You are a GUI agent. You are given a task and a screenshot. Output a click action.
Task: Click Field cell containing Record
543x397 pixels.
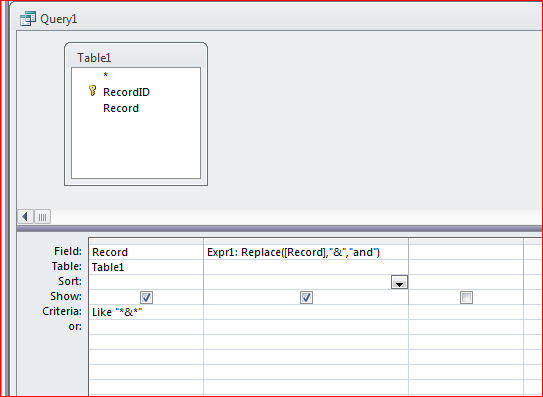pos(146,252)
